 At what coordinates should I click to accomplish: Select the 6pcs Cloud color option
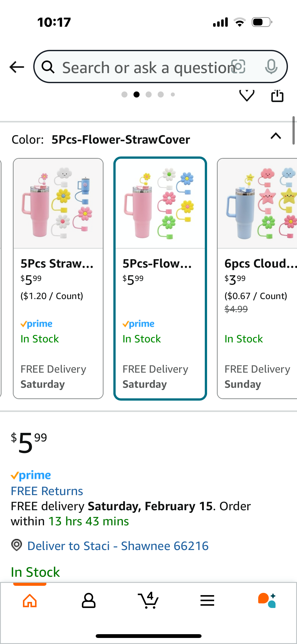[x=257, y=278]
